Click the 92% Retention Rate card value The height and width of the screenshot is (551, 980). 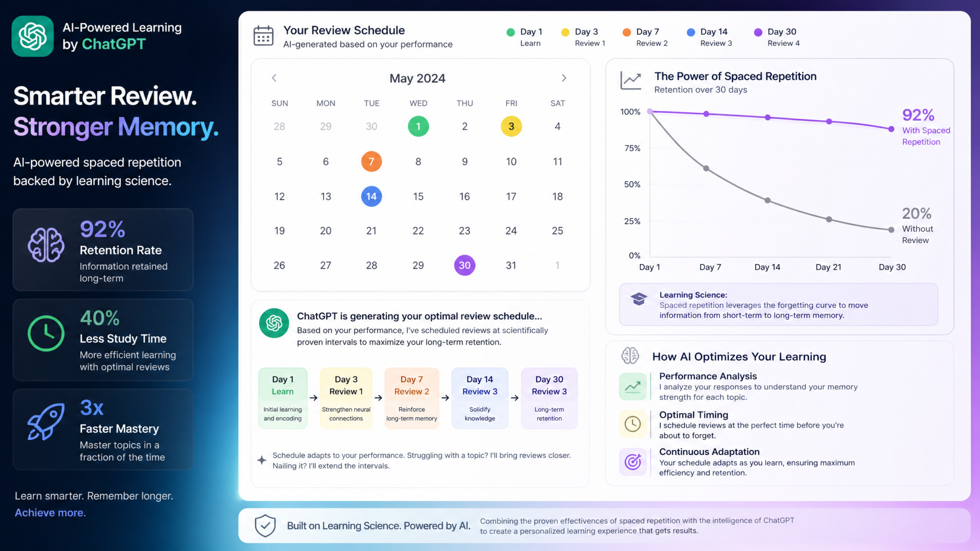102,230
